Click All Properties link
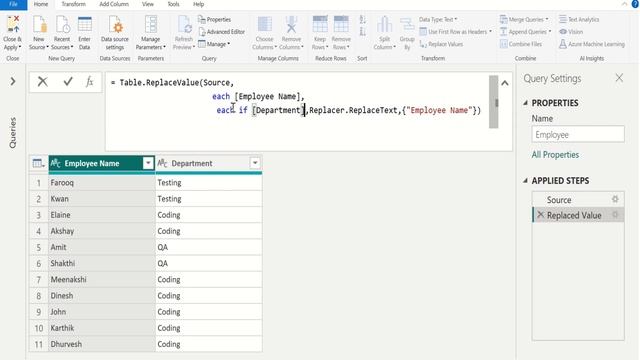 pyautogui.click(x=555, y=155)
